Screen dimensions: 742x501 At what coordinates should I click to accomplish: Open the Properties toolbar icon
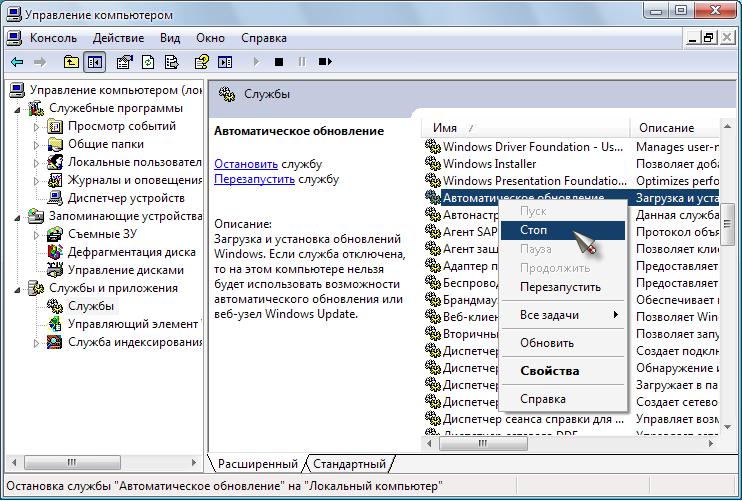124,62
